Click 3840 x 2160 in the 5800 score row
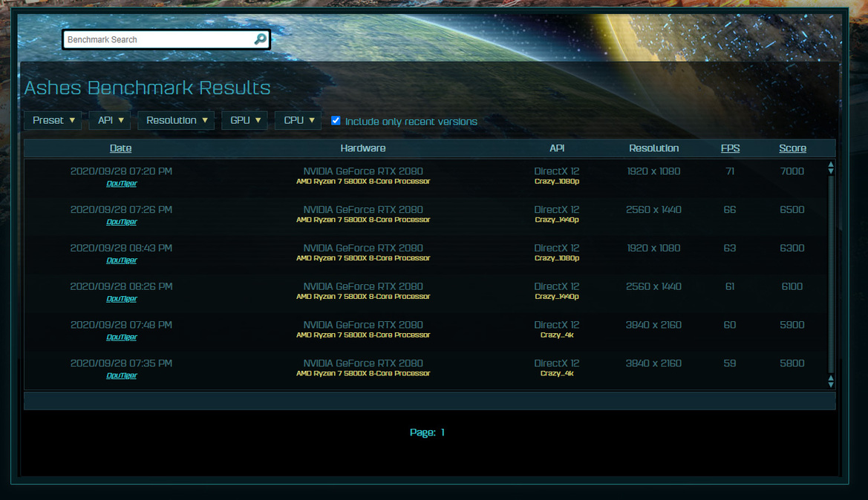This screenshot has width=868, height=500. [653, 364]
